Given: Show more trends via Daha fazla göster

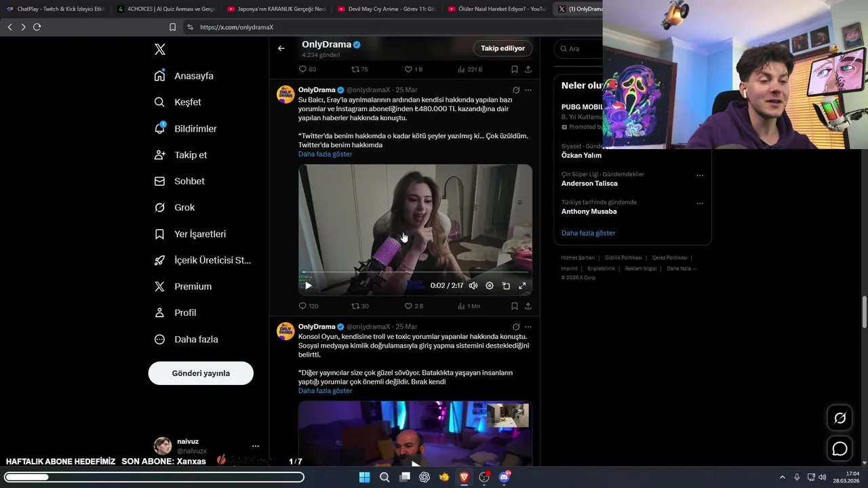Looking at the screenshot, I should [588, 233].
